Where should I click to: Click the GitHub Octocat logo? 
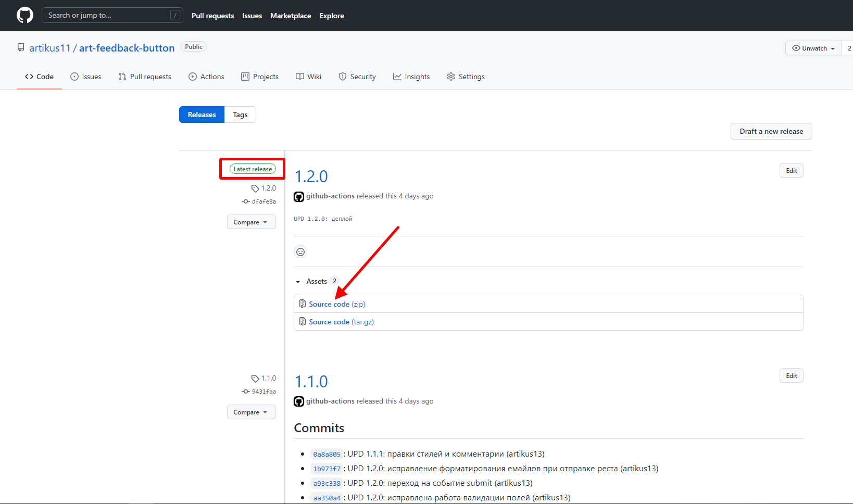pos(24,15)
